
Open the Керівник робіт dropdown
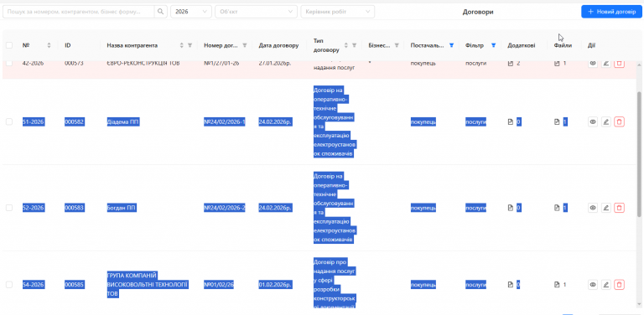tap(338, 12)
